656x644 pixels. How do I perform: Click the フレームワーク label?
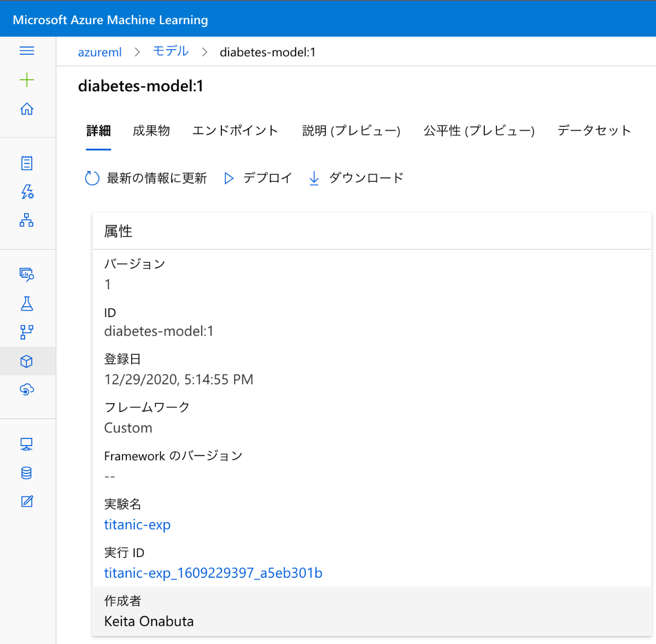click(x=147, y=407)
